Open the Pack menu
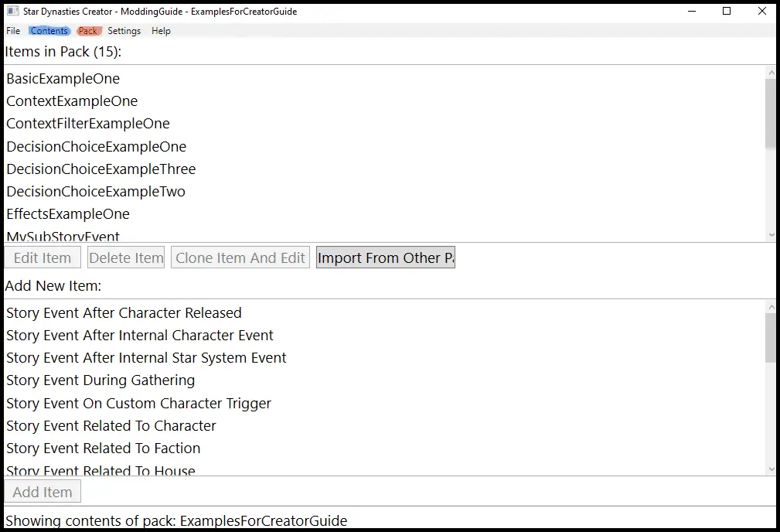This screenshot has height=532, width=780. click(x=88, y=31)
